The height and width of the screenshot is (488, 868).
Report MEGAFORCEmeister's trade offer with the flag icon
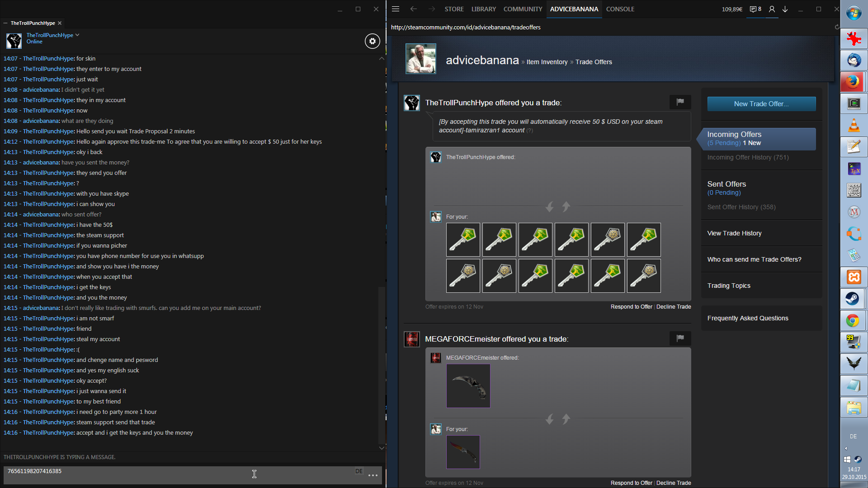click(680, 338)
